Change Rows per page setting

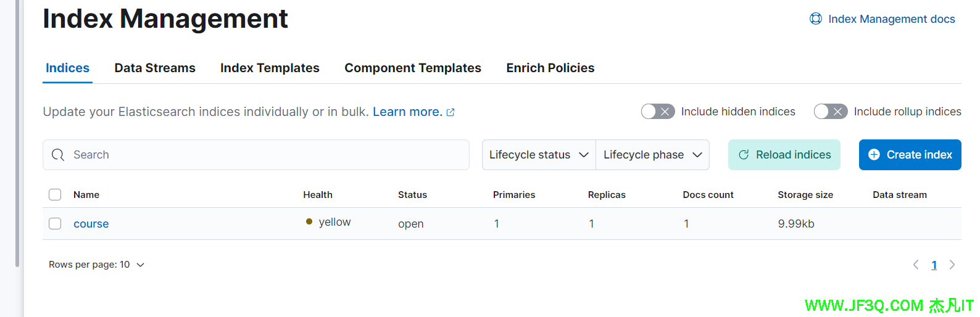pos(96,265)
